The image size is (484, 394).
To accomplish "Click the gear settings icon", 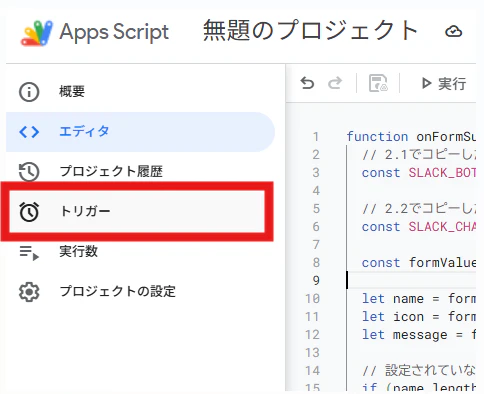I will point(29,292).
